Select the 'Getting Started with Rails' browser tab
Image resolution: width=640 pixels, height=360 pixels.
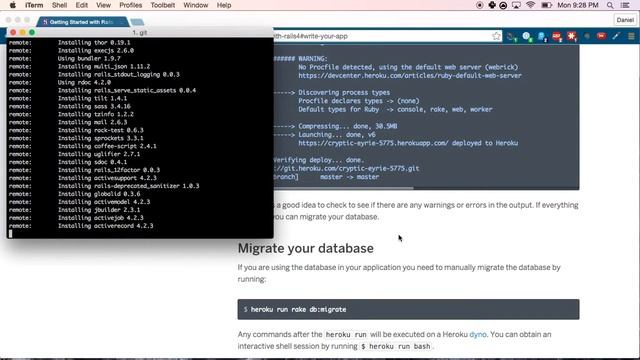82,22
